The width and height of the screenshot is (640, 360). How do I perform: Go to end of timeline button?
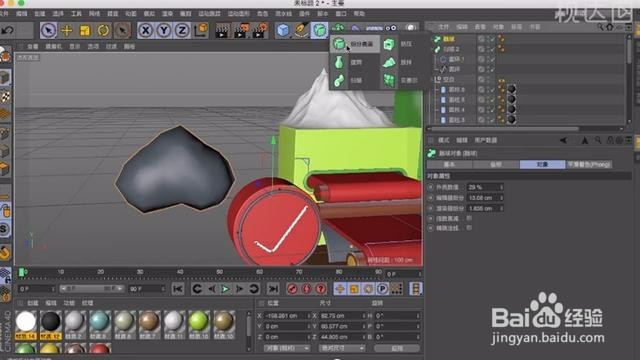coord(273,289)
